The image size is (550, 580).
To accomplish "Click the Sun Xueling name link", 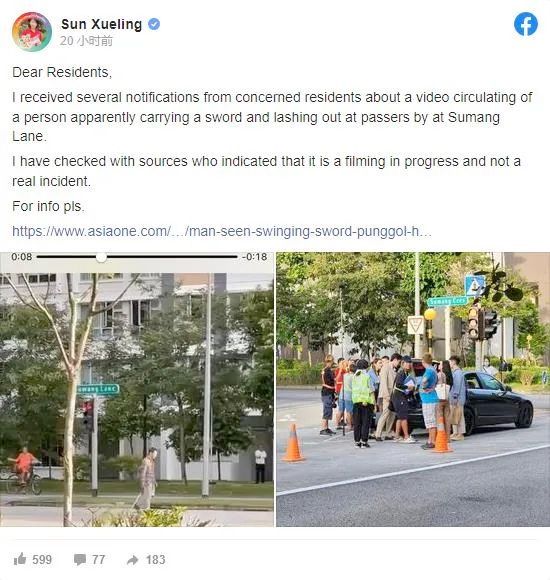I will [x=101, y=24].
